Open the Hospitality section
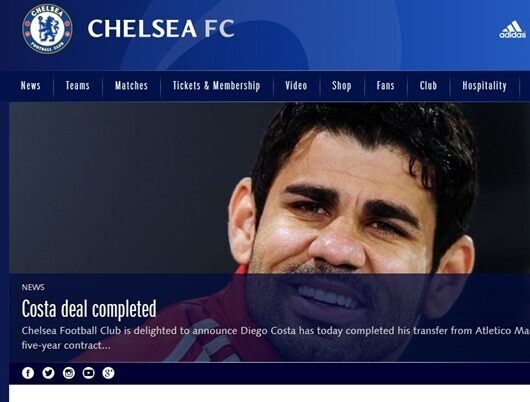Viewport: 530px width, 402px height. point(484,86)
